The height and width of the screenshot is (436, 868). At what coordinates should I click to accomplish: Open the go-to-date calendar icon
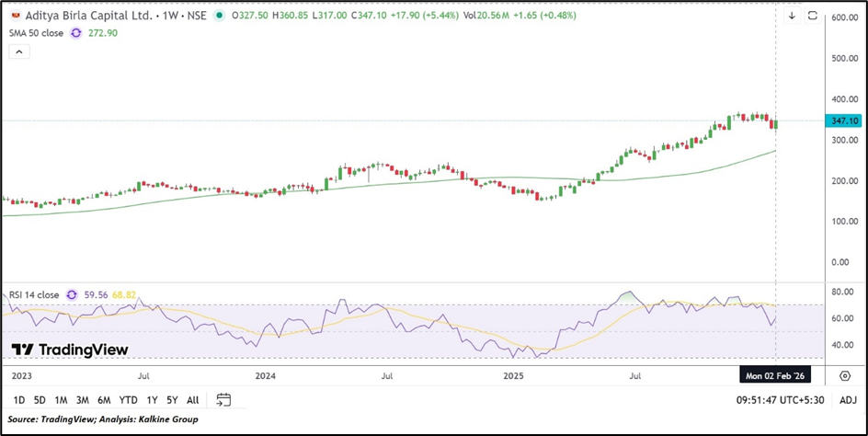click(223, 399)
